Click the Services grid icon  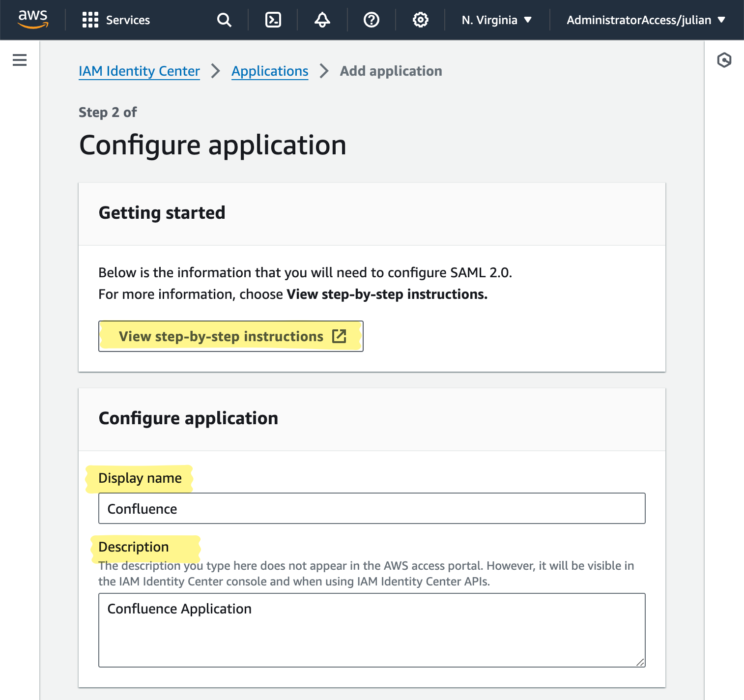click(x=90, y=20)
